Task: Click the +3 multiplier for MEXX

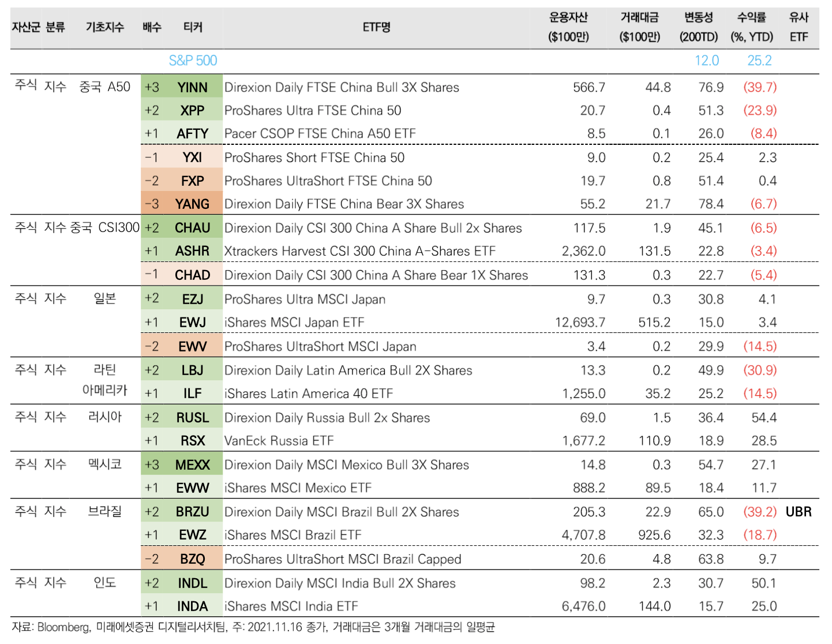Action: tap(152, 465)
